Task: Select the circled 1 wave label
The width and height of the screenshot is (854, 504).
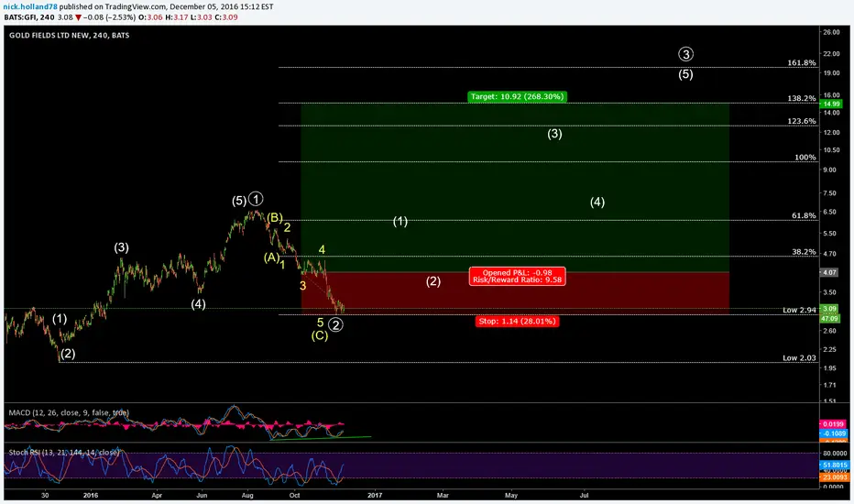Action: click(256, 199)
